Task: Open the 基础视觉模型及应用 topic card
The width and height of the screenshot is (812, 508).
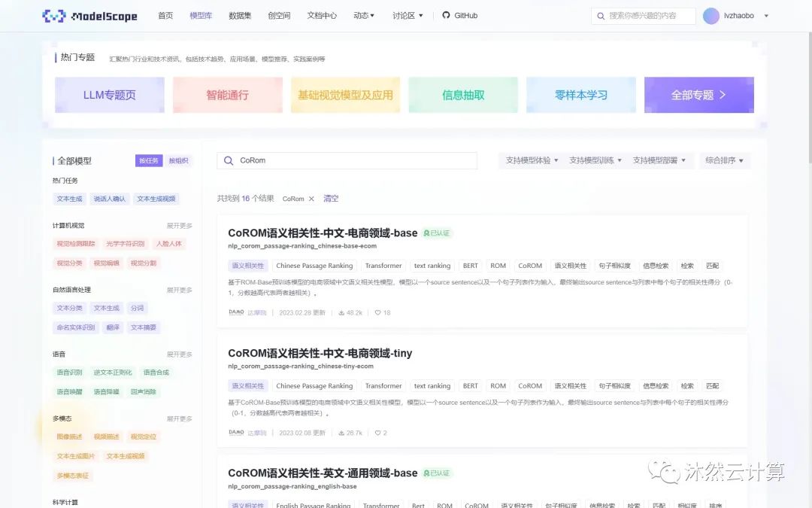Action: point(345,95)
